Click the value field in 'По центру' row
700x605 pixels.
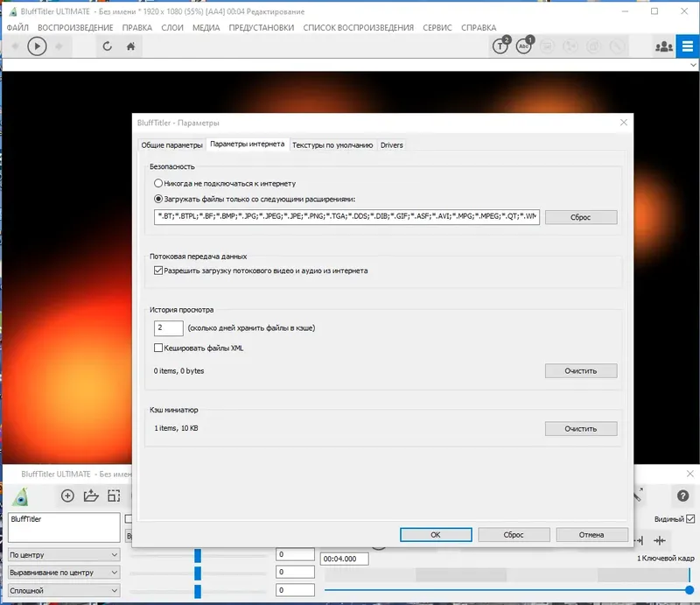click(295, 554)
